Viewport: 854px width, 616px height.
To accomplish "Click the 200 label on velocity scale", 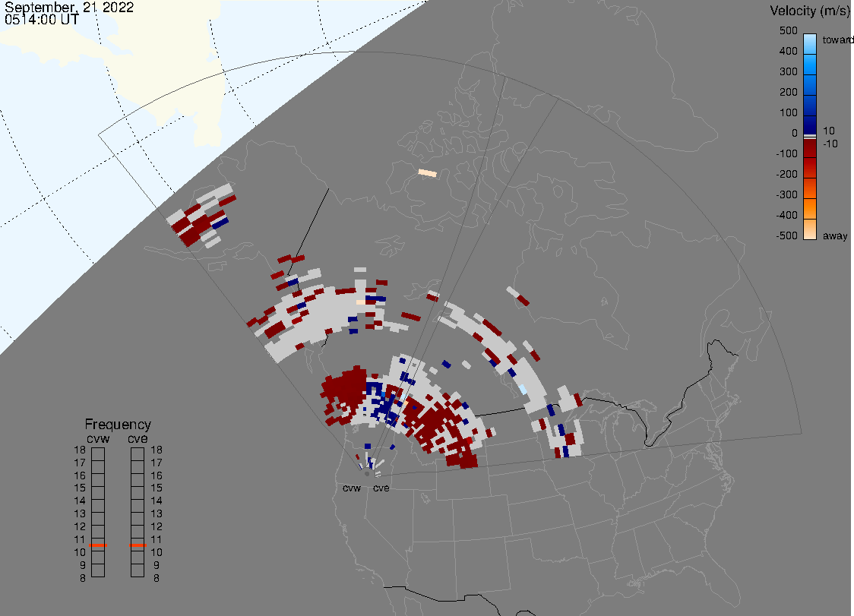I will pyautogui.click(x=788, y=92).
